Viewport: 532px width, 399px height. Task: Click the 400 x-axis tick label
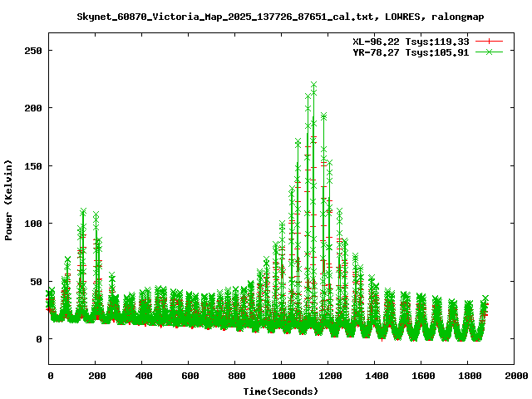tap(144, 376)
